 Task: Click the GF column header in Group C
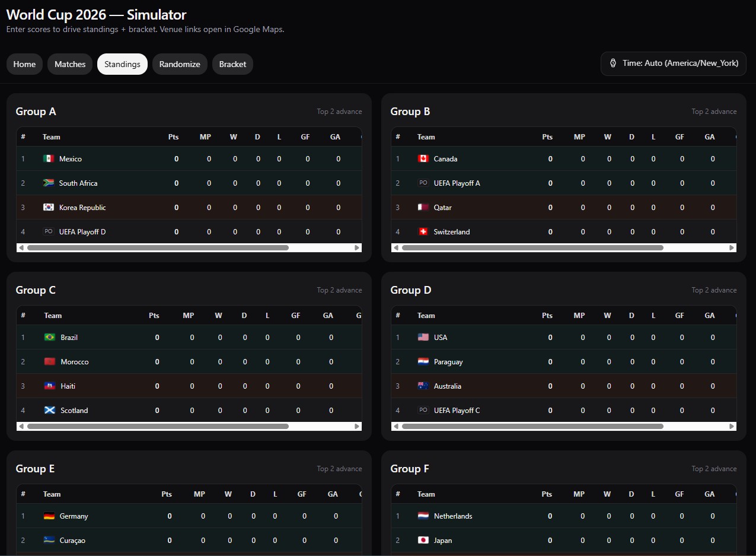[295, 315]
